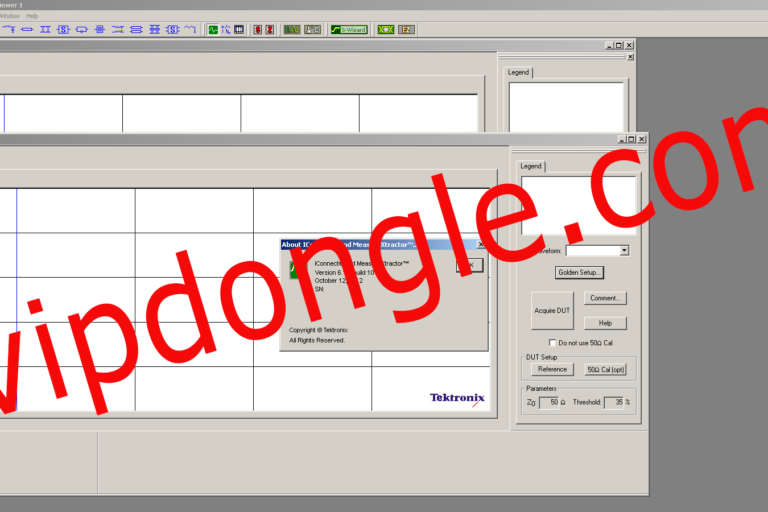Click the first boxed S model icon
The image size is (768, 512).
click(62, 30)
